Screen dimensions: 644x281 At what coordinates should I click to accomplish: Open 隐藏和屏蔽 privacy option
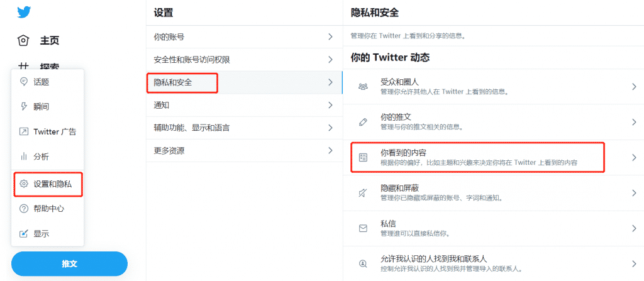493,192
